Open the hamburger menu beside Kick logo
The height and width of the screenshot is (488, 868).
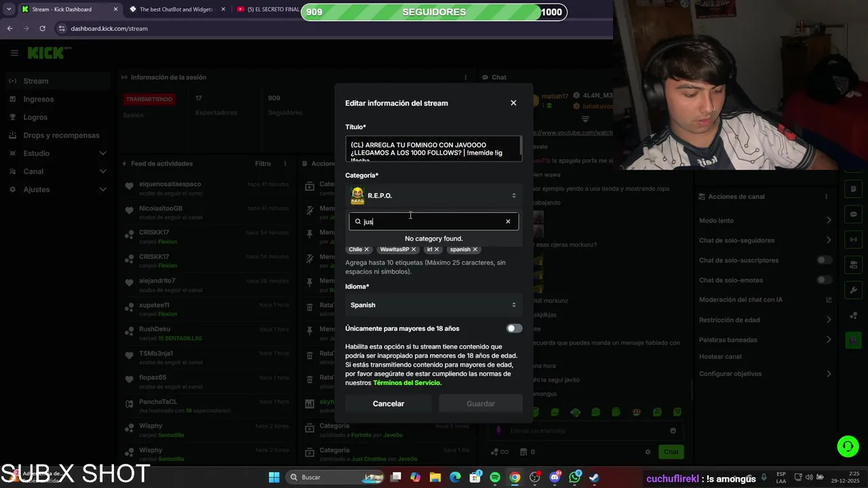click(x=14, y=53)
